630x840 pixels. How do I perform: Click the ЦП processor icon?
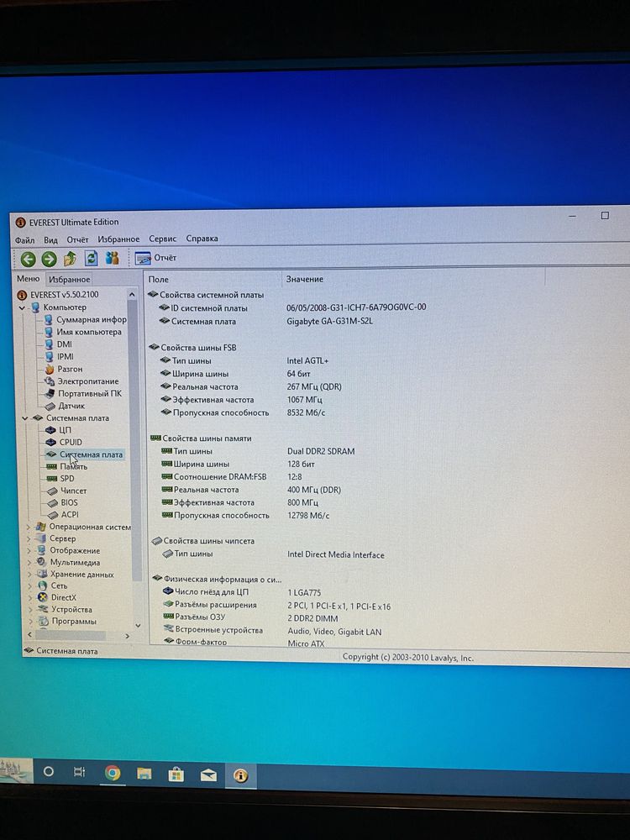pos(50,430)
